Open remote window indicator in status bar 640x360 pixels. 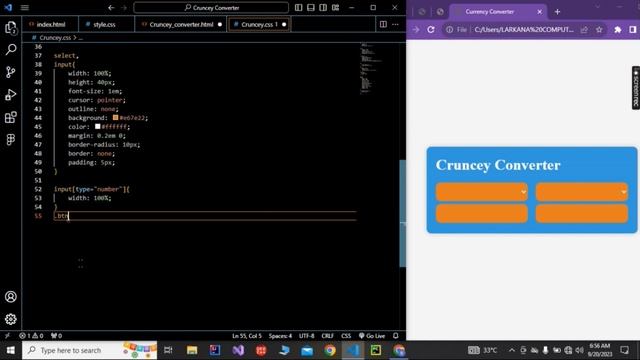click(x=7, y=336)
